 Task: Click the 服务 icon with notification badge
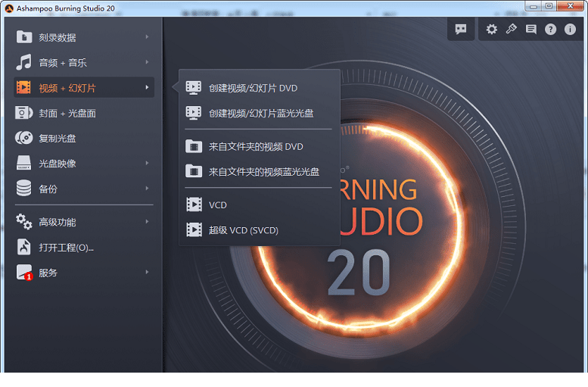24,273
